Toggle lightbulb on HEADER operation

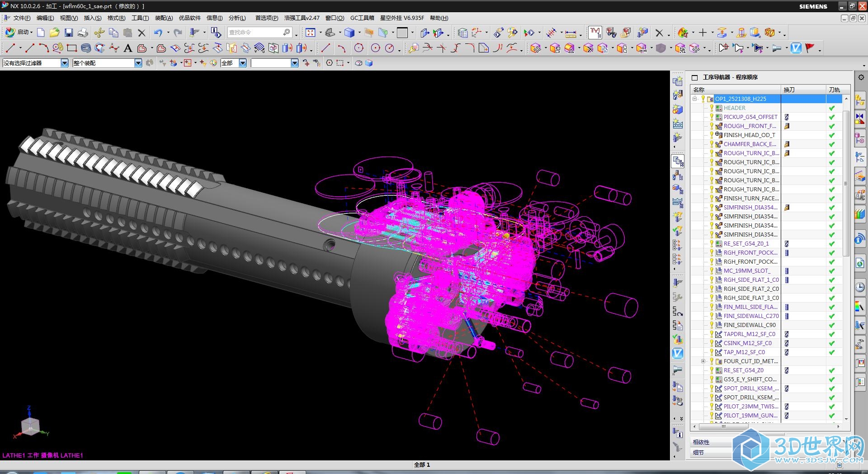(712, 108)
